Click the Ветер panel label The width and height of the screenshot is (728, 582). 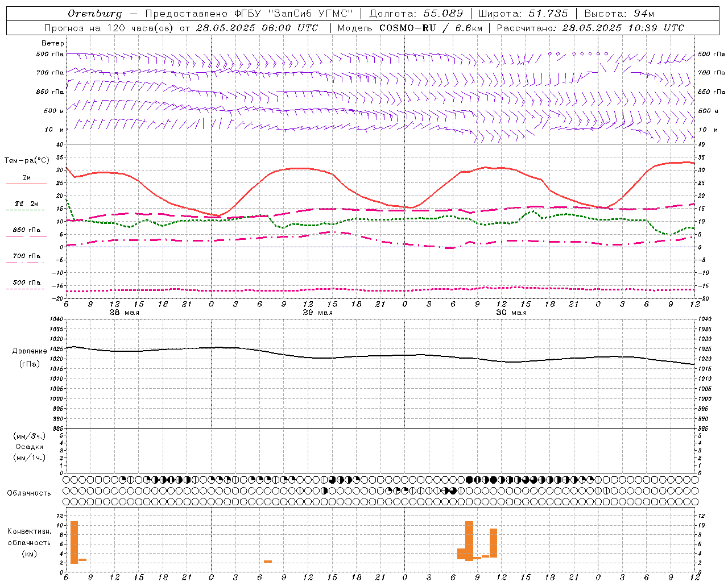(x=53, y=43)
